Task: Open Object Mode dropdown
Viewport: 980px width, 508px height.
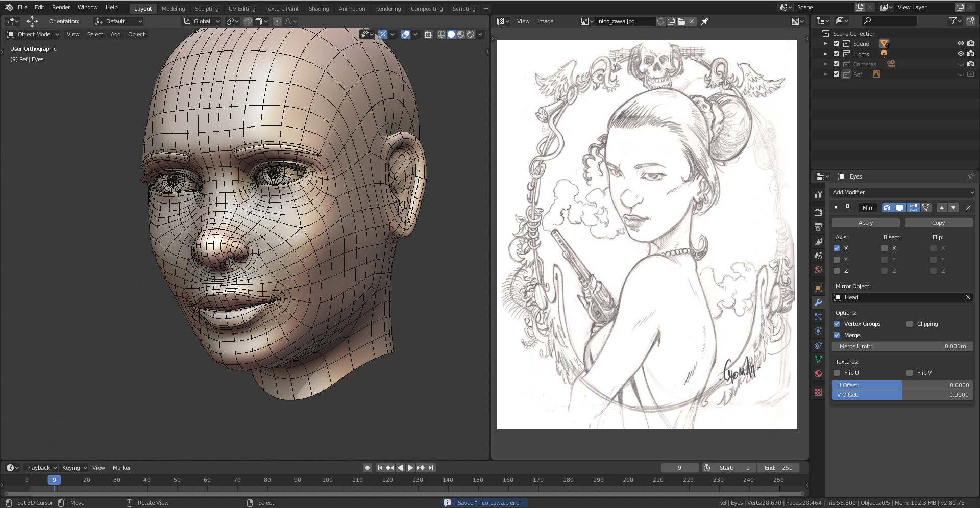Action: coord(33,34)
